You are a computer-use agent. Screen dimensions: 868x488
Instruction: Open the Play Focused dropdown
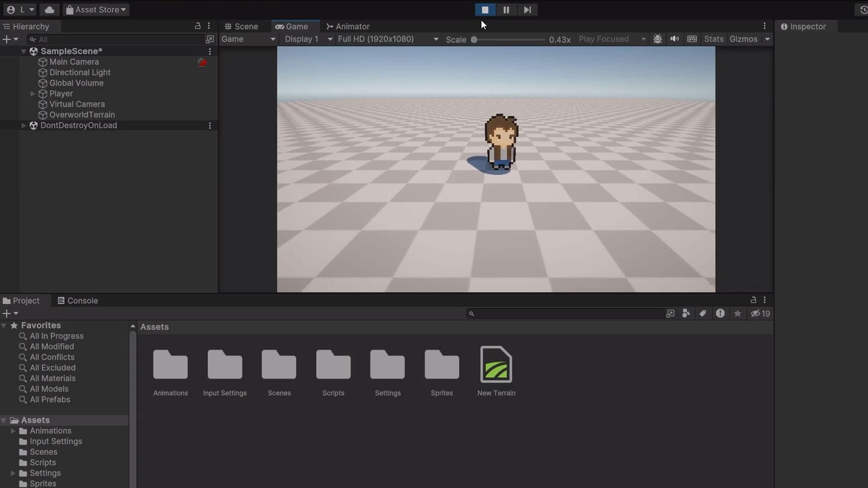[612, 39]
